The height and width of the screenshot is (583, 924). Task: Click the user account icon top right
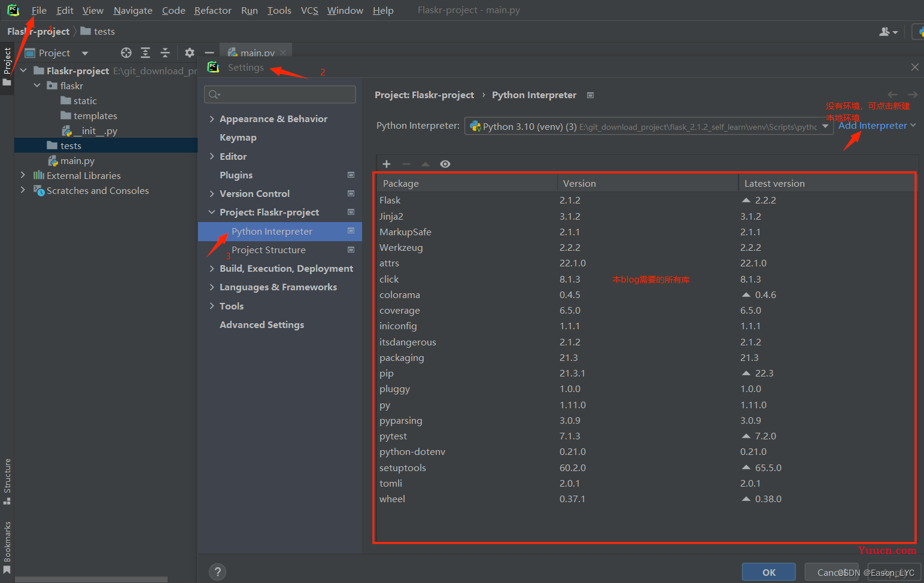click(x=888, y=32)
